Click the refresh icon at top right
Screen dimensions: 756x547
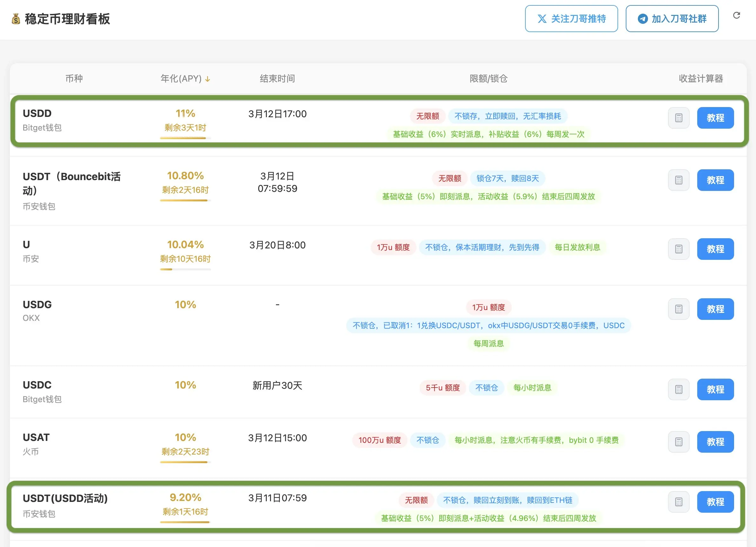(736, 15)
